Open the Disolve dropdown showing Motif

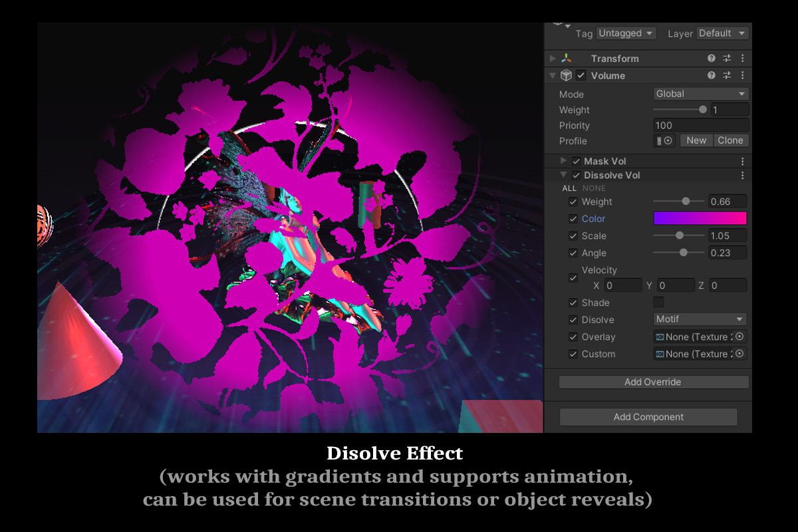(x=700, y=319)
